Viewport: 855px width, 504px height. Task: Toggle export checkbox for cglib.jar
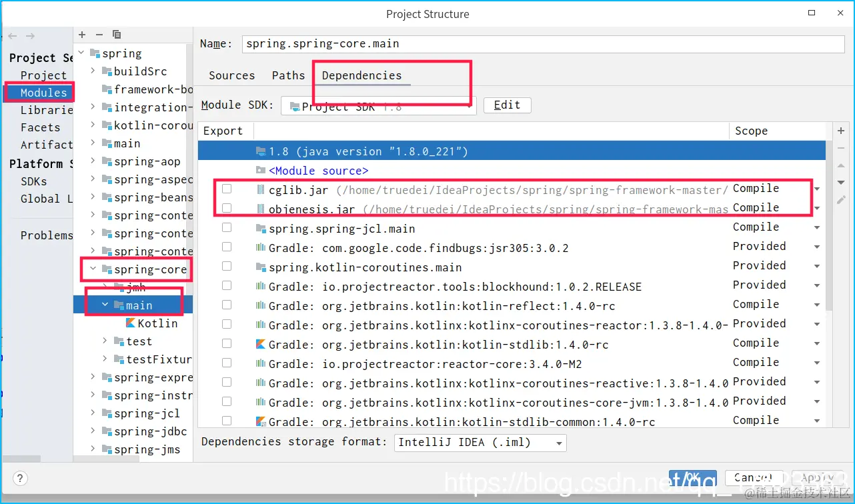[x=227, y=189]
